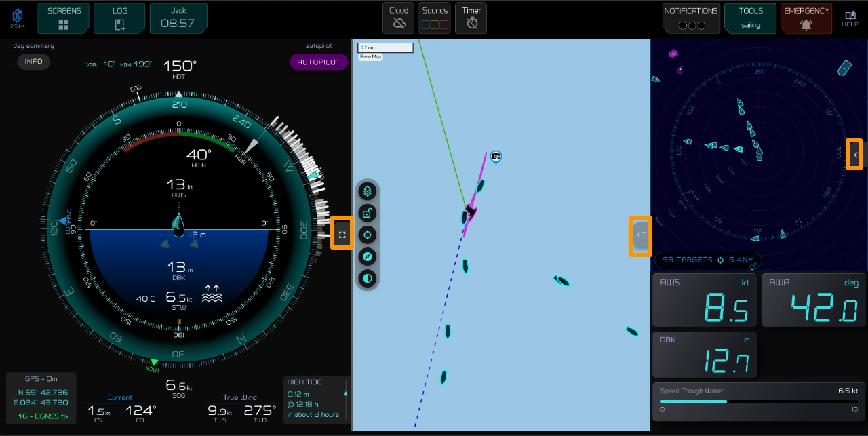The width and height of the screenshot is (868, 436).
Task: Open the SCREENS selector
Action: coord(64,18)
